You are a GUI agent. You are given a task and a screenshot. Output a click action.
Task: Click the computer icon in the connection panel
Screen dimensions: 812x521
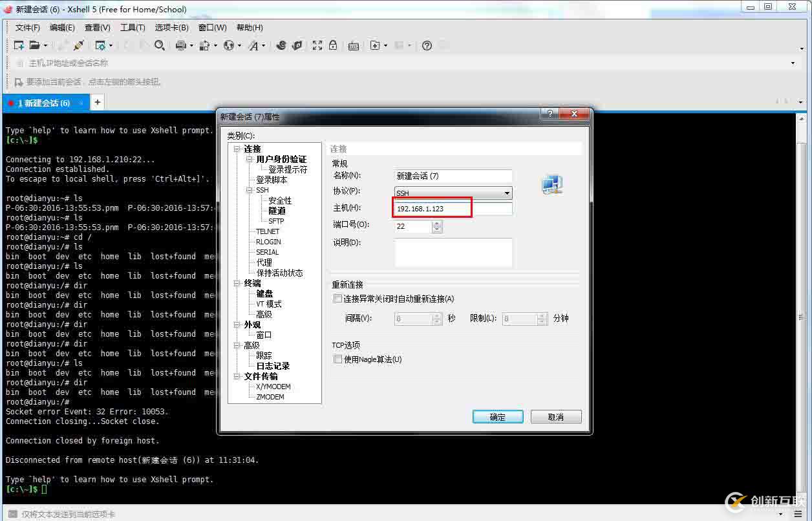tap(553, 185)
